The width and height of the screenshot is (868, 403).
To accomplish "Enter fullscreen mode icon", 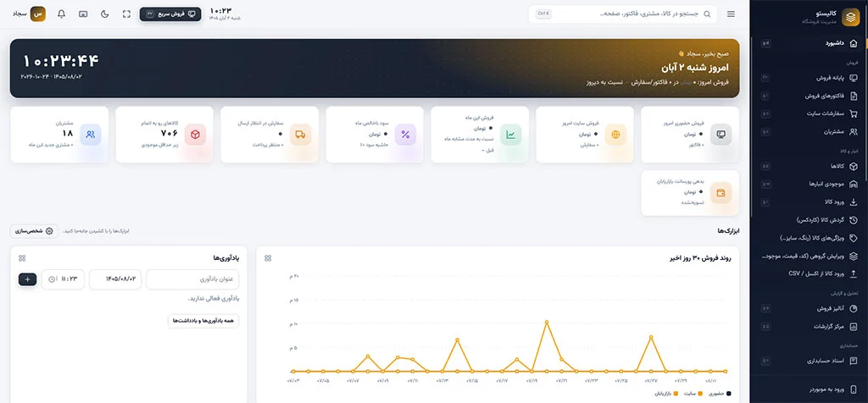I will 126,14.
